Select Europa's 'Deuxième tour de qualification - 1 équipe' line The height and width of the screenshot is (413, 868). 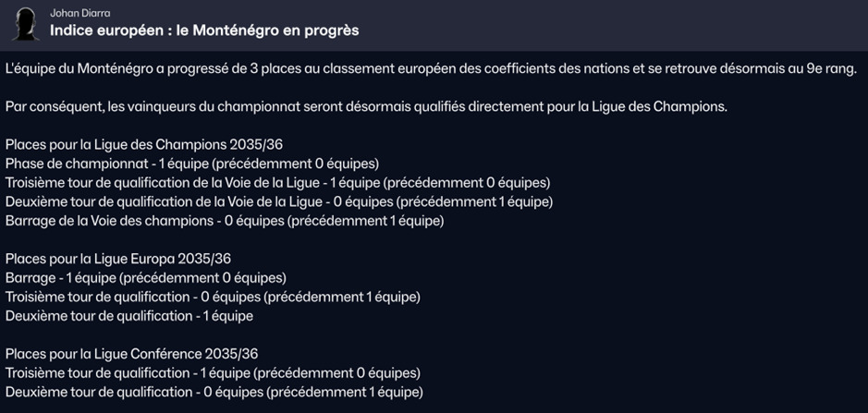pyautogui.click(x=128, y=316)
